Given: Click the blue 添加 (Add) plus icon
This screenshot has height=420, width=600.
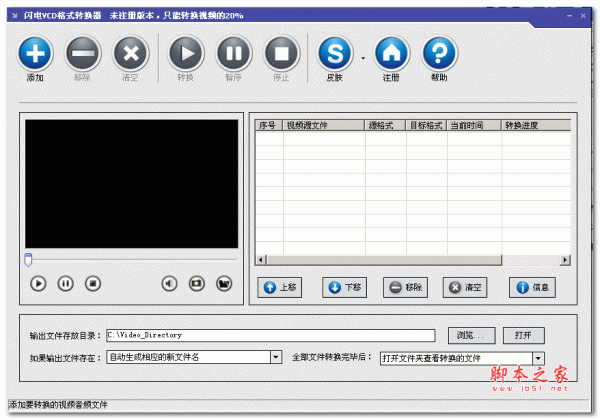Looking at the screenshot, I should pos(35,53).
